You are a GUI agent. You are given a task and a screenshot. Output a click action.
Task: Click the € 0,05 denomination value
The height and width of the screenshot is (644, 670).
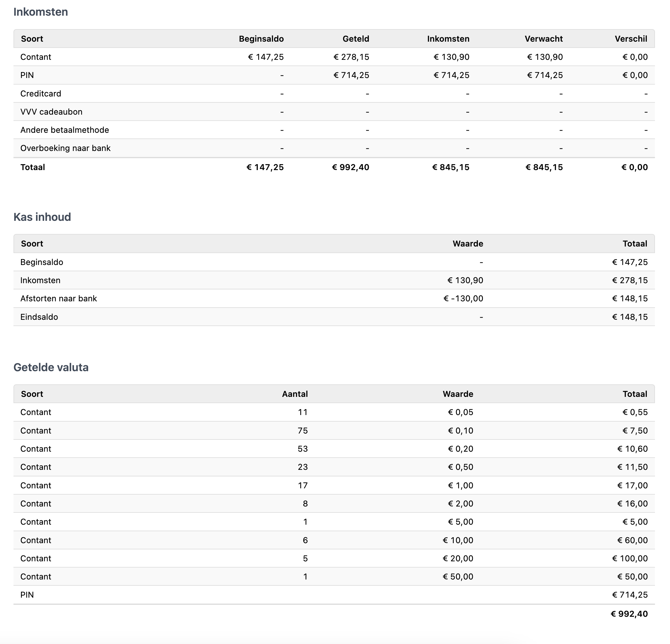click(x=460, y=412)
